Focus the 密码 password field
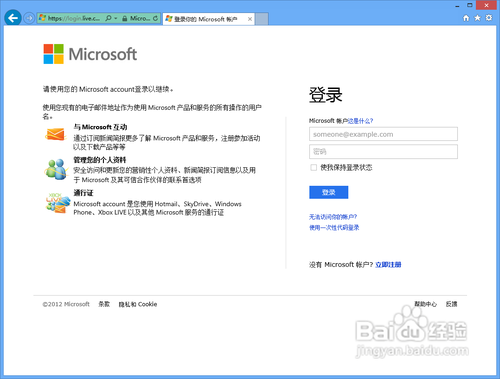Screen dimensions: 500x379 coord(383,152)
